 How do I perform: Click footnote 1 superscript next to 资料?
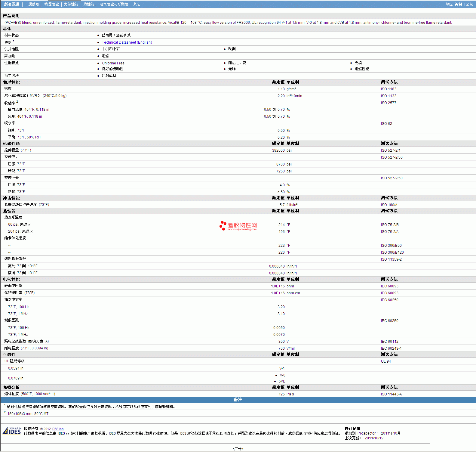[14, 41]
